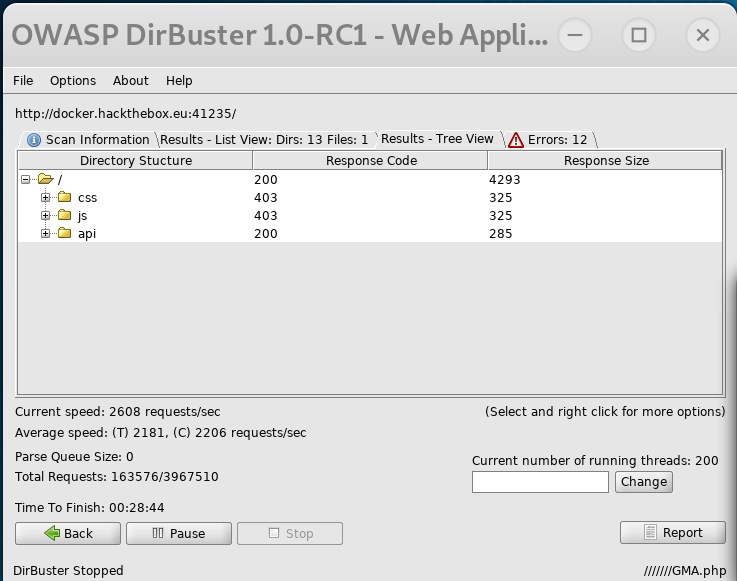Click the api folder icon
737x581 pixels.
pos(64,233)
